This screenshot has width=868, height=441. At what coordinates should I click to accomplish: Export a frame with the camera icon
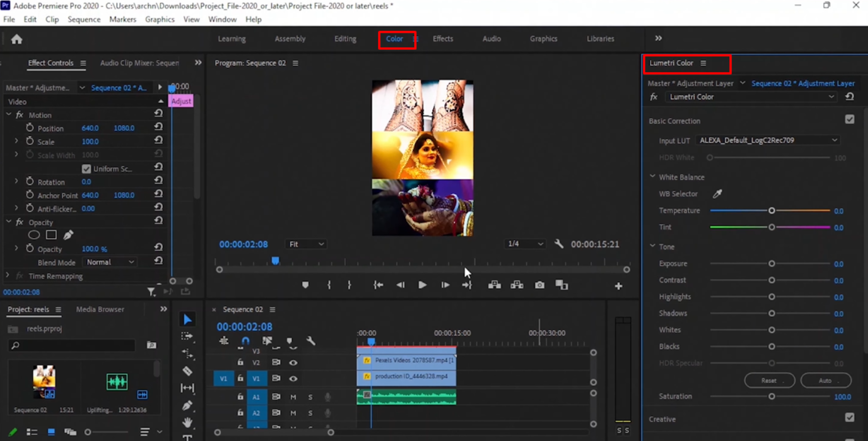[539, 285]
